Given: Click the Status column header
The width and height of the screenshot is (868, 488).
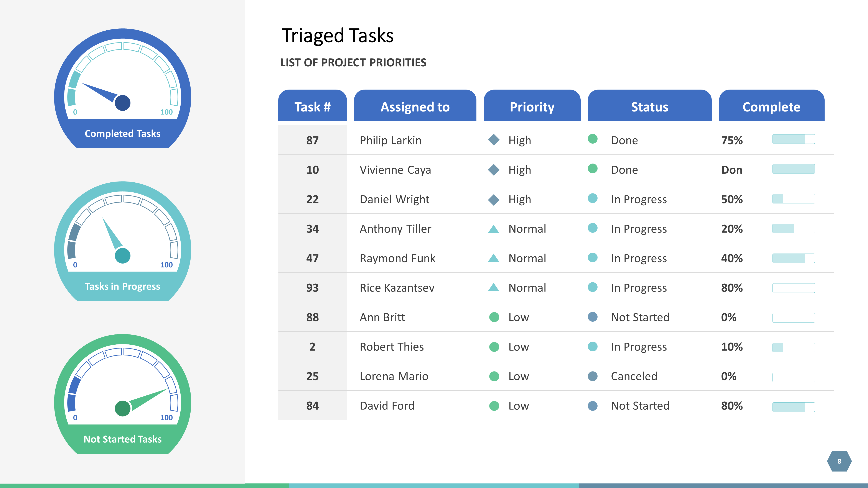Looking at the screenshot, I should (x=649, y=107).
